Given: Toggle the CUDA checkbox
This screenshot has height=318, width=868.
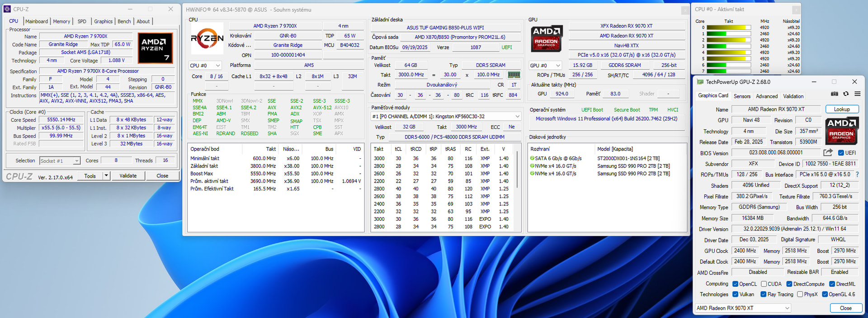Looking at the screenshot, I should [x=764, y=284].
